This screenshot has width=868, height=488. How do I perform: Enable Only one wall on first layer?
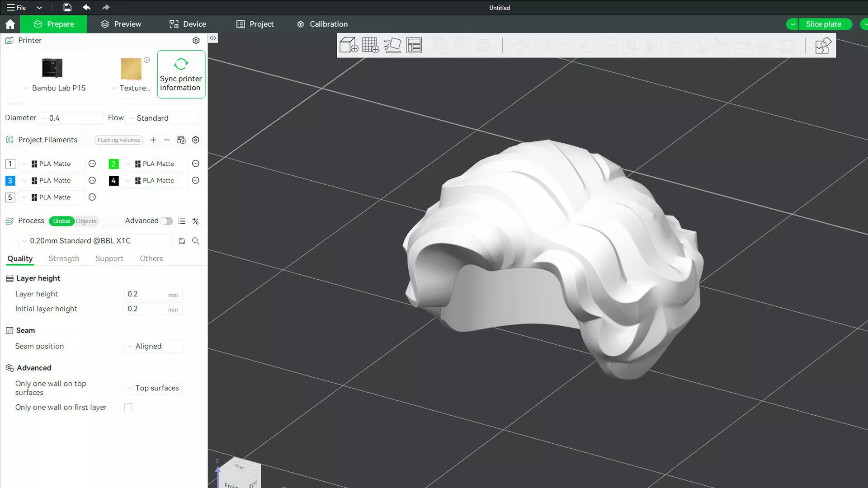128,407
